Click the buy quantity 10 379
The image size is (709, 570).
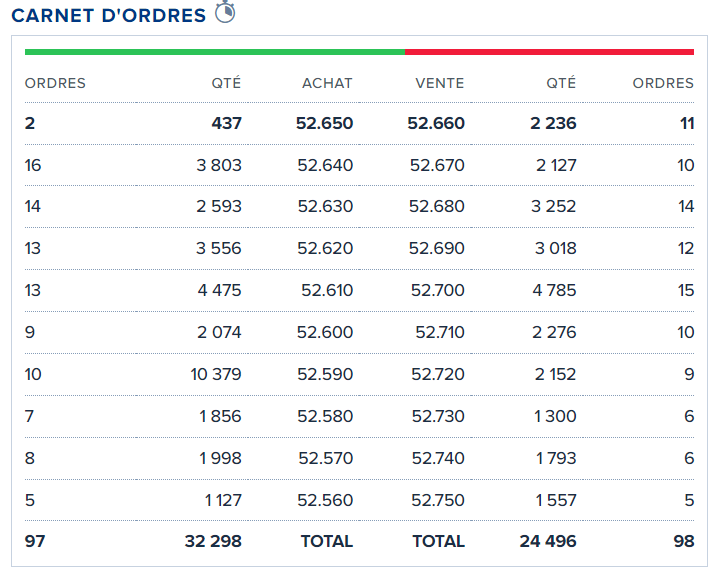point(215,374)
